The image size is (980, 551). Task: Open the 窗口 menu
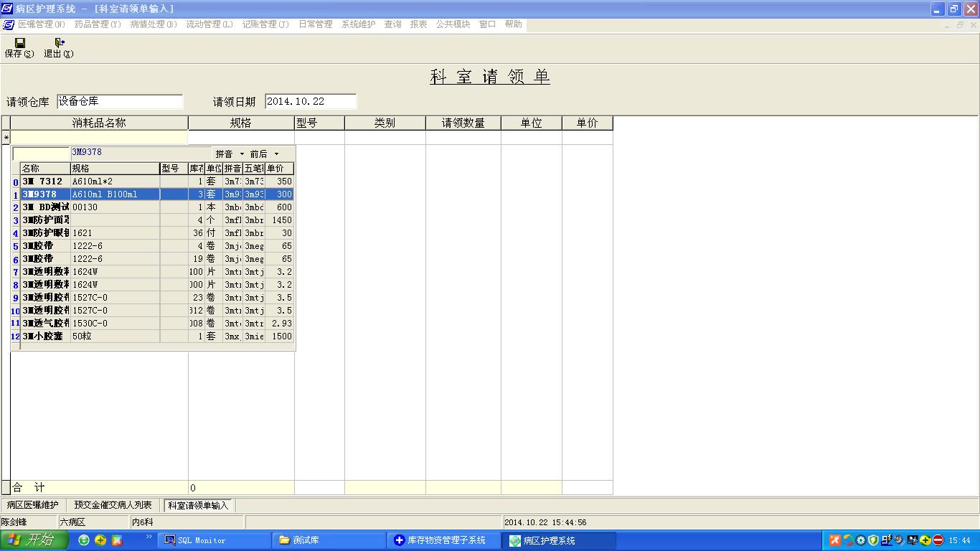click(488, 24)
